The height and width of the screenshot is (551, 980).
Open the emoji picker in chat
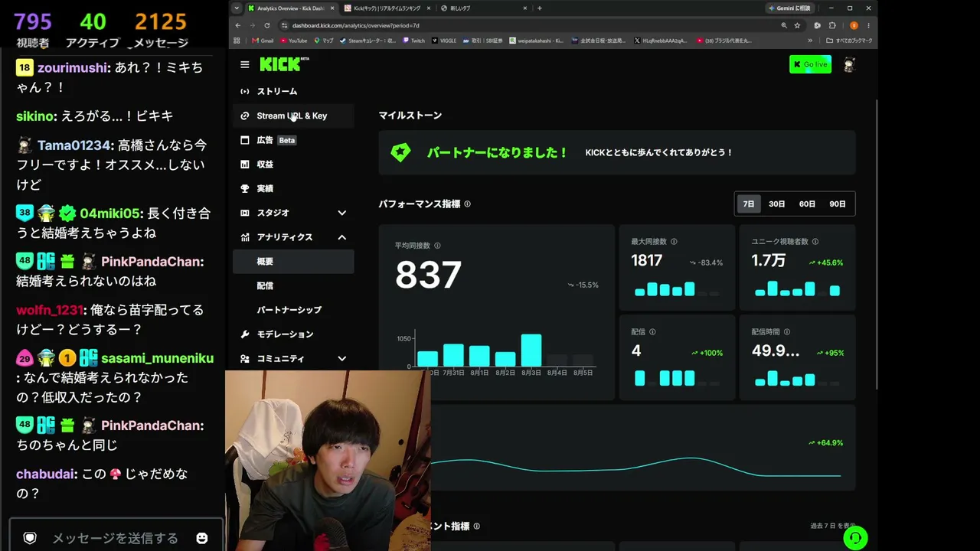coord(202,538)
